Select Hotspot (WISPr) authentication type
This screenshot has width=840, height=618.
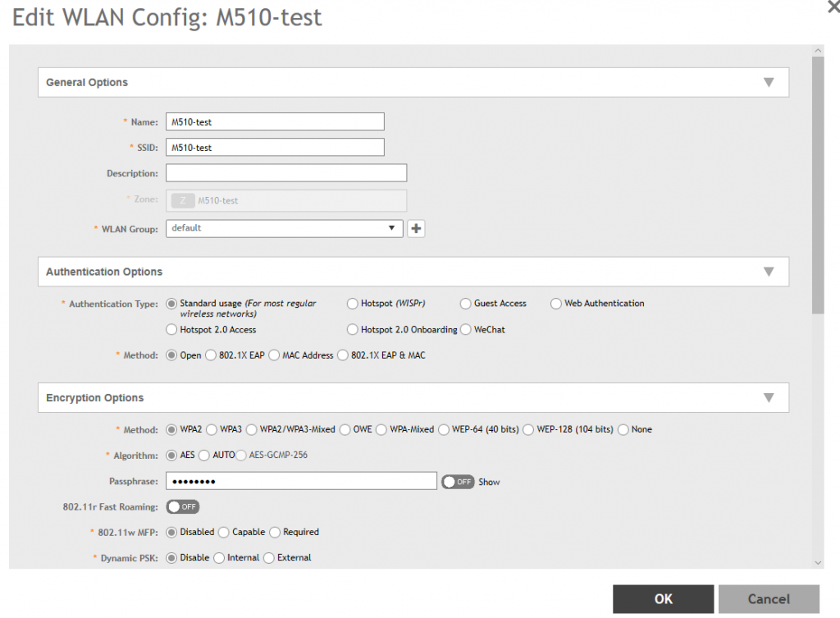(353, 304)
